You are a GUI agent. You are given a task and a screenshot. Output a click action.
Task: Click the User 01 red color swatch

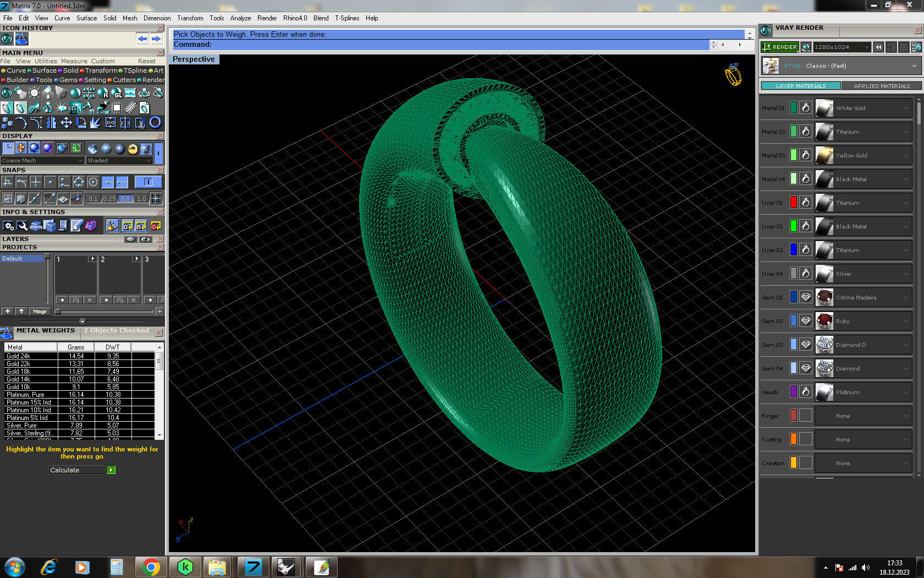pyautogui.click(x=793, y=203)
